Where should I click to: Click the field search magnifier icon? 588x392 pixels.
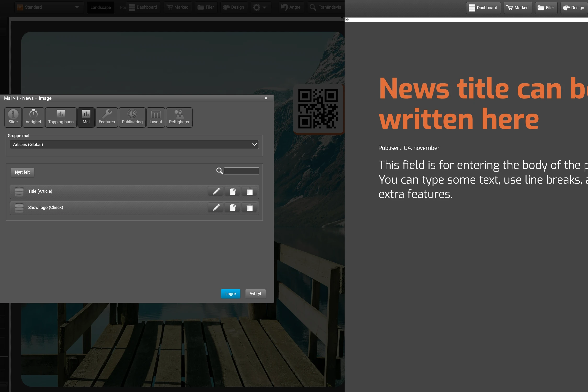click(x=220, y=171)
